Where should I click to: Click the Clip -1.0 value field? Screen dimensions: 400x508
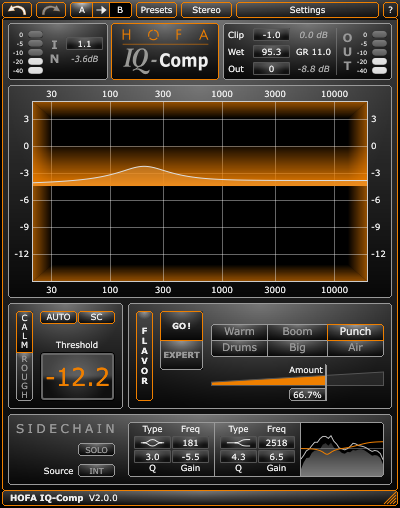pos(271,35)
